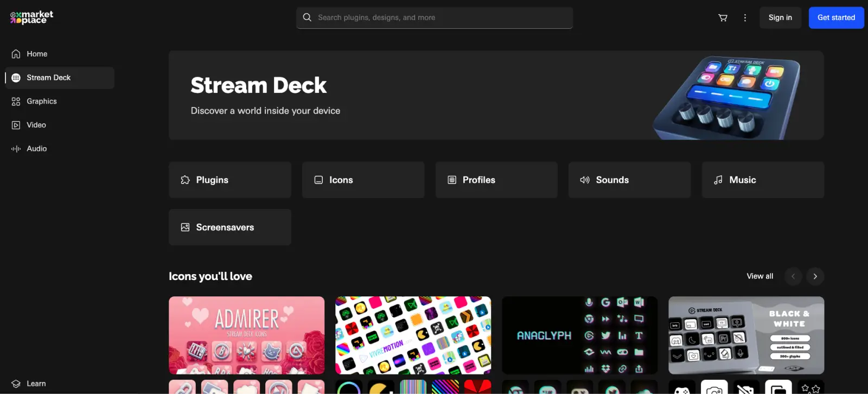Open the shopping cart
The width and height of the screenshot is (868, 394).
click(723, 18)
